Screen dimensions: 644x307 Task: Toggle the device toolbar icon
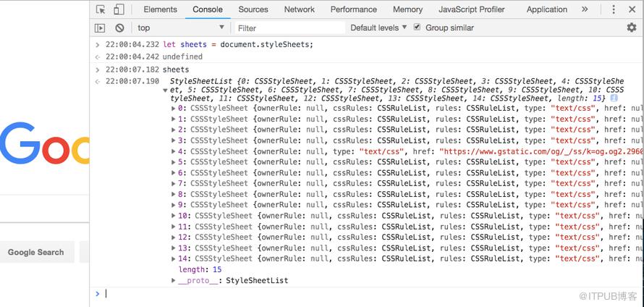(119, 9)
